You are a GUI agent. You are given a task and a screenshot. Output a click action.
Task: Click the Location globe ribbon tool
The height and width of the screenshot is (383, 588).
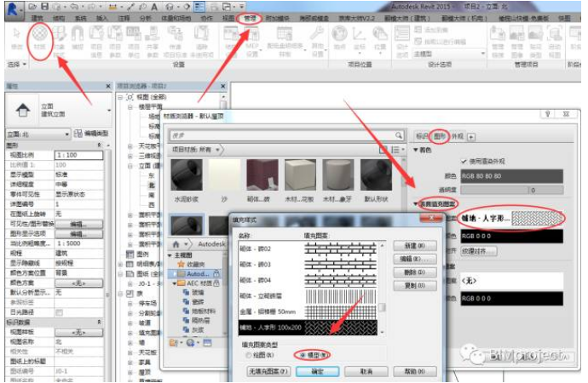coord(339,37)
